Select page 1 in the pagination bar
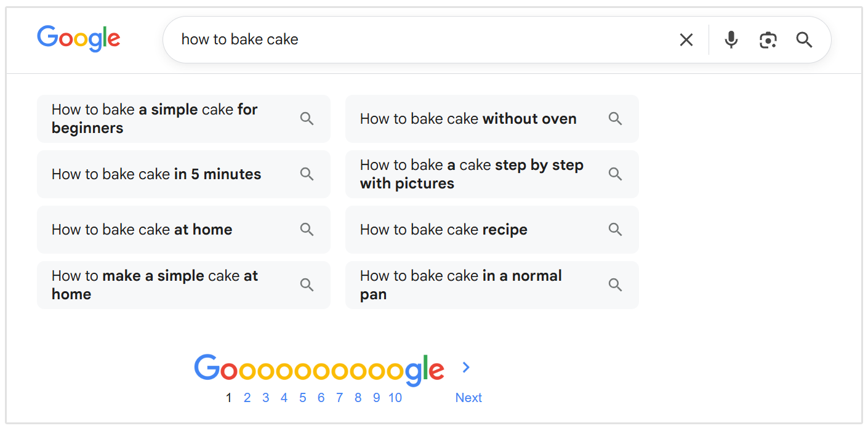Screen dimensions: 868x431 point(228,398)
